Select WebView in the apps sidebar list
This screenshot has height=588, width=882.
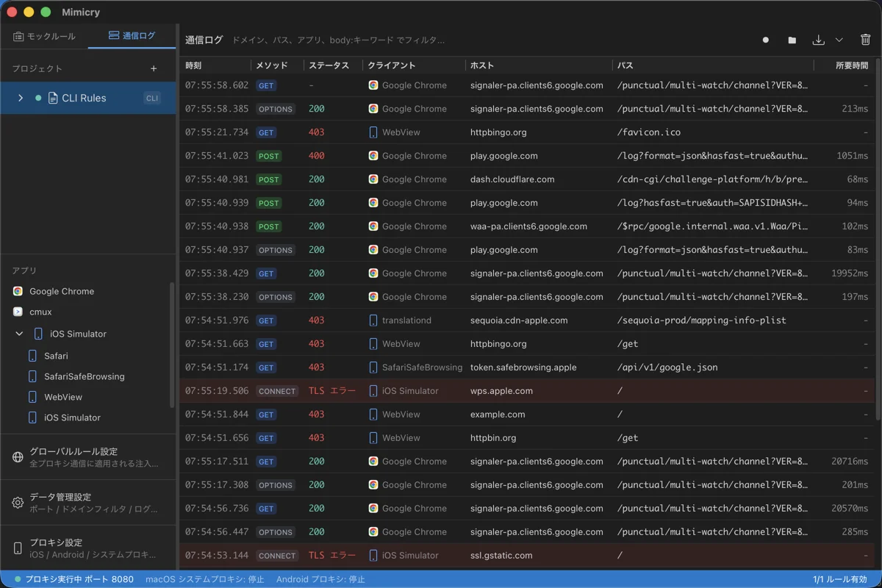(x=63, y=397)
